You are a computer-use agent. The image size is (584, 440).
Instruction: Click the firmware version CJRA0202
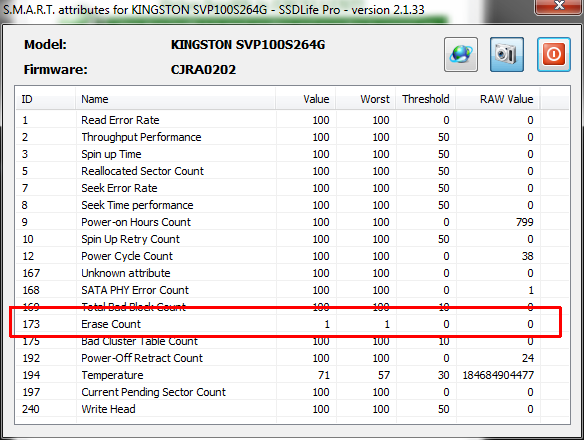203,70
